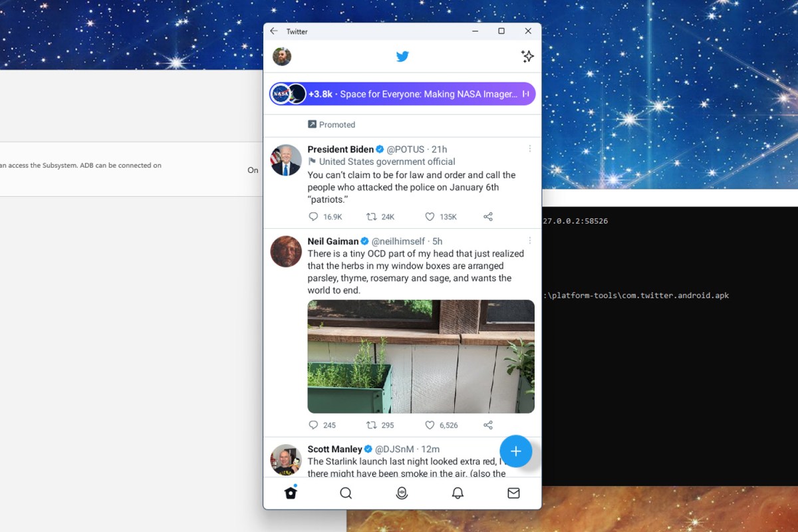798x532 pixels.
Task: Open Scott Manley's profile picture
Action: pyautogui.click(x=286, y=460)
